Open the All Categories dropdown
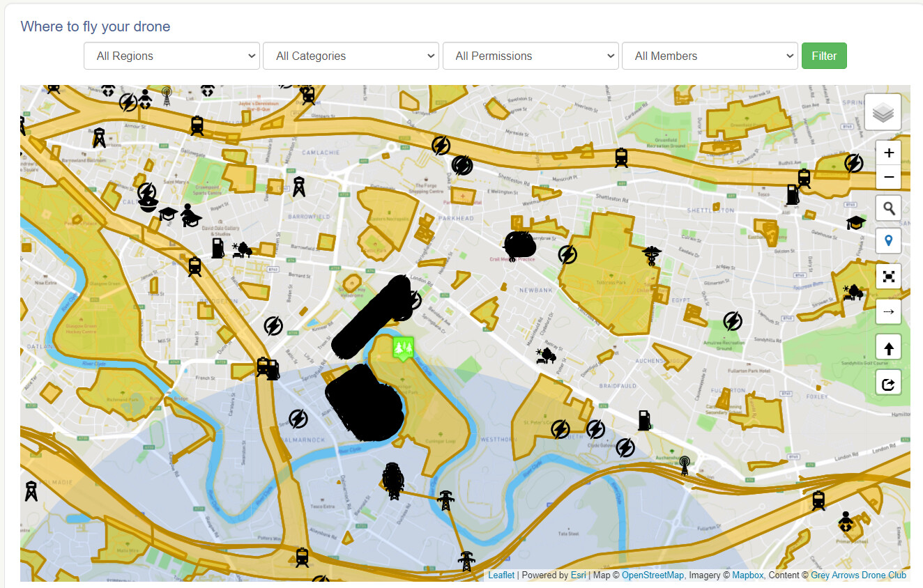Viewport: 923px width, 588px height. (351, 56)
